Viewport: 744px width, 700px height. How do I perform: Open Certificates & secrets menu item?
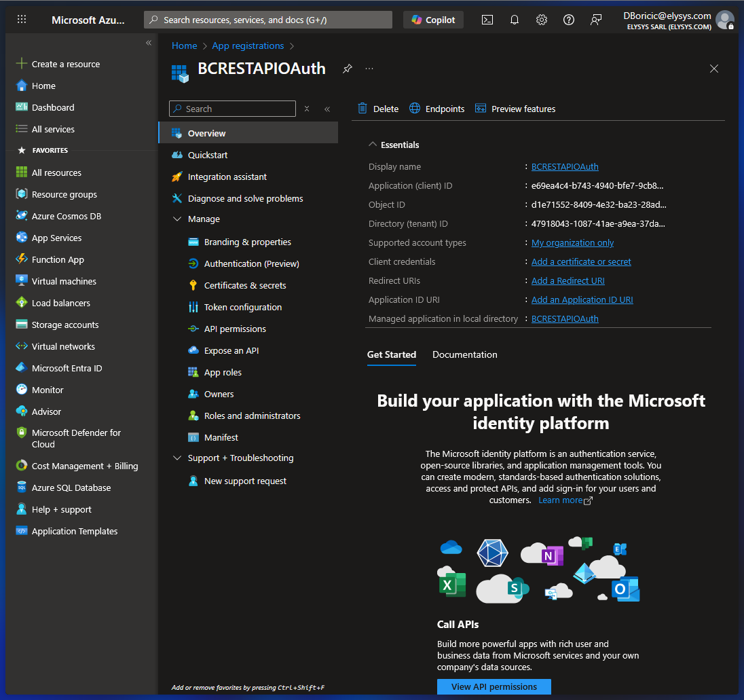click(245, 285)
